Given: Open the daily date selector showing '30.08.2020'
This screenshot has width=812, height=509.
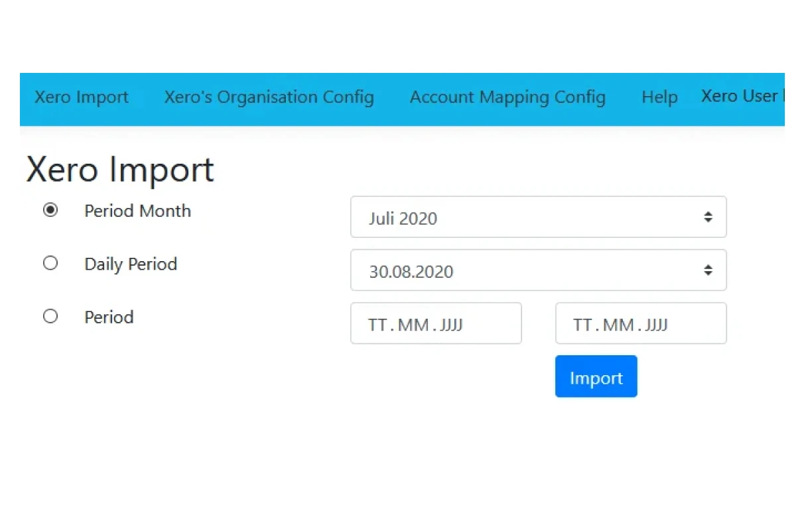Looking at the screenshot, I should [x=538, y=270].
